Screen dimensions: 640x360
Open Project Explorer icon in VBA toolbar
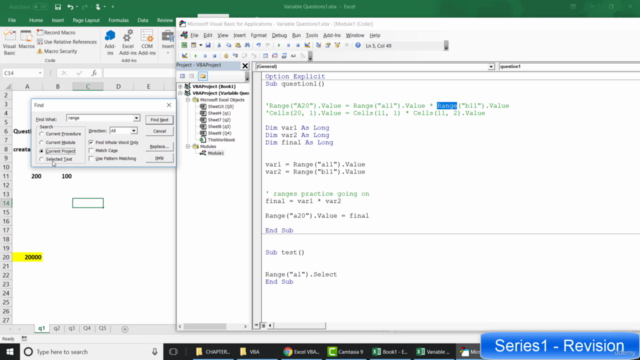318,45
